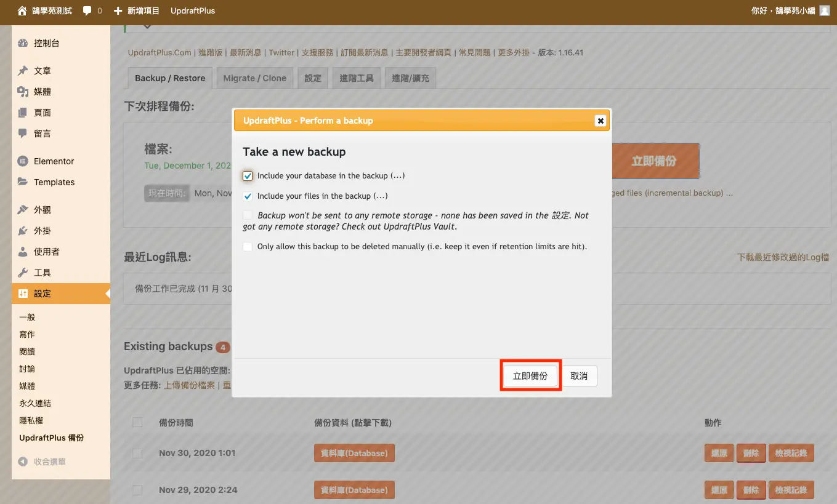
Task: Click the 頁面 pages icon in the sidebar
Action: pyautogui.click(x=23, y=113)
